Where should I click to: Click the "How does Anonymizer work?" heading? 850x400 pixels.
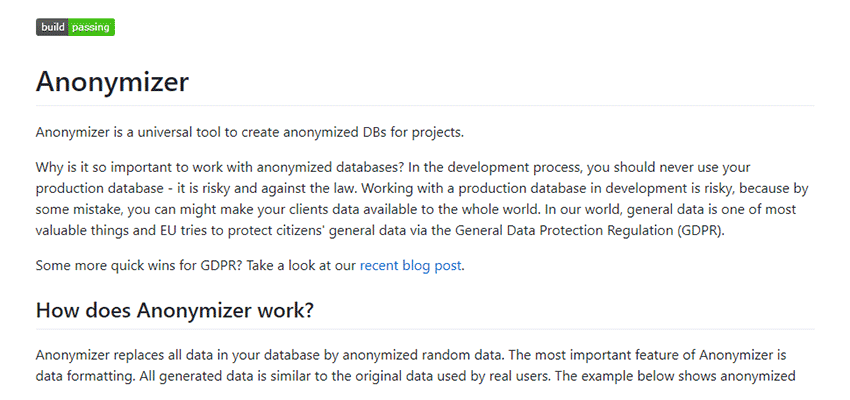tap(175, 310)
